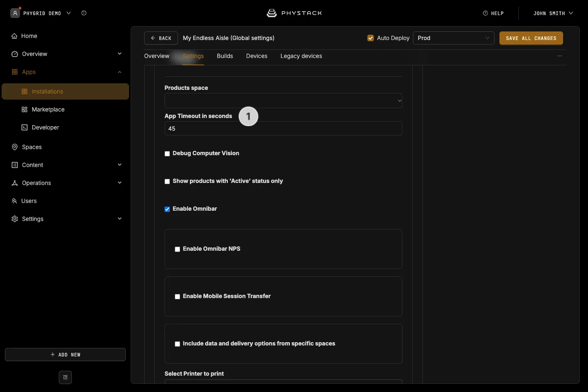Open the three-dots more options menu
The image size is (588, 392).
tap(560, 56)
